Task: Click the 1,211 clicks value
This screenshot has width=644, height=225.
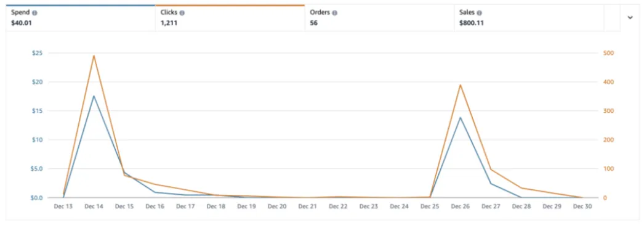Action: [x=169, y=23]
